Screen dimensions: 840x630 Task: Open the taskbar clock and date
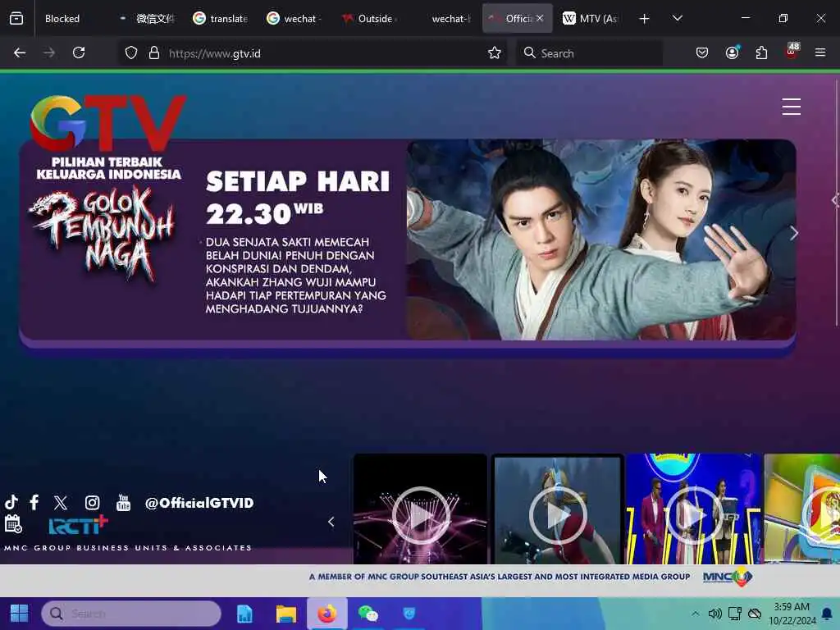click(792, 614)
